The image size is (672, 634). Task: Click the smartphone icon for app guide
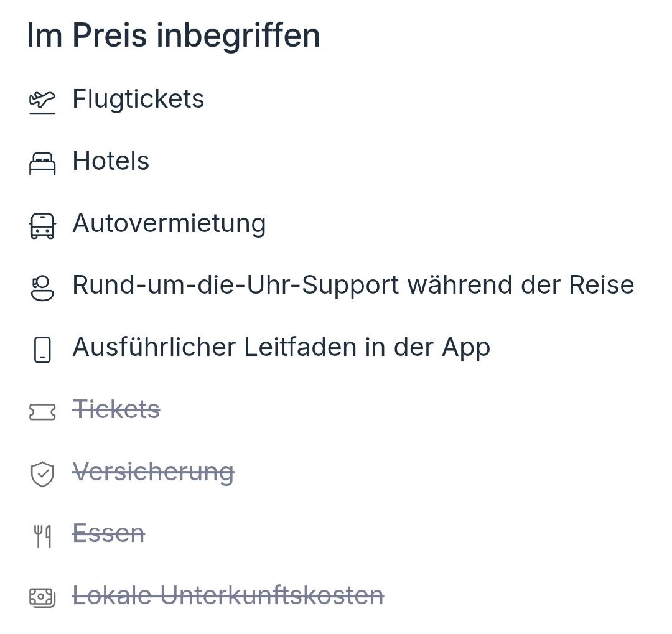click(42, 350)
